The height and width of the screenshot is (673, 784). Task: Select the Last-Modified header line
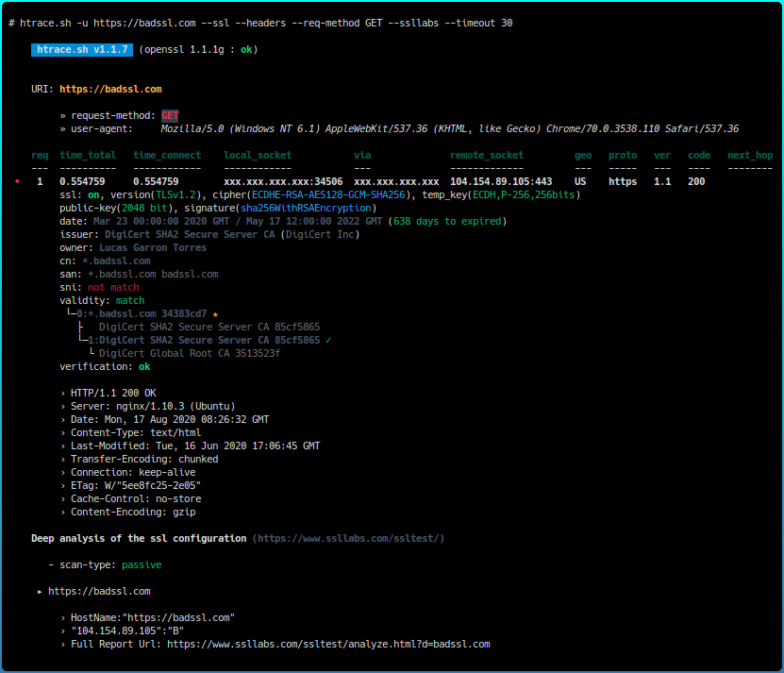[195, 446]
